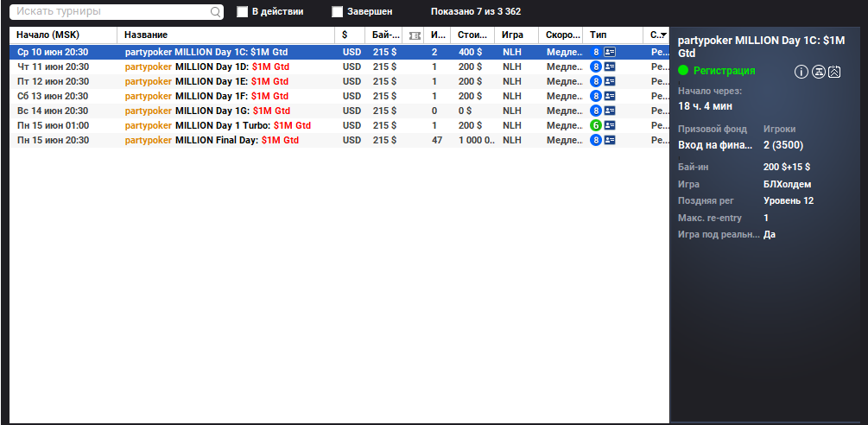This screenshot has width=868, height=425.
Task: Click blue 8-max badge on Final Day row
Action: (596, 140)
